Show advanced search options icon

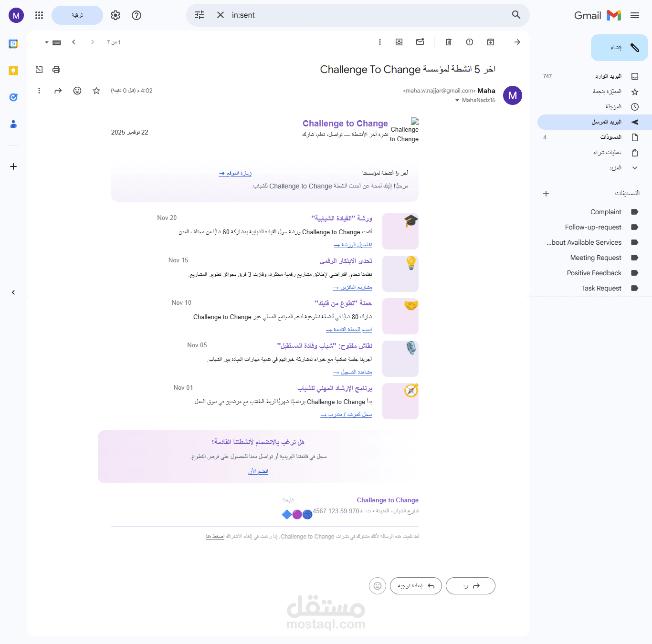(200, 15)
